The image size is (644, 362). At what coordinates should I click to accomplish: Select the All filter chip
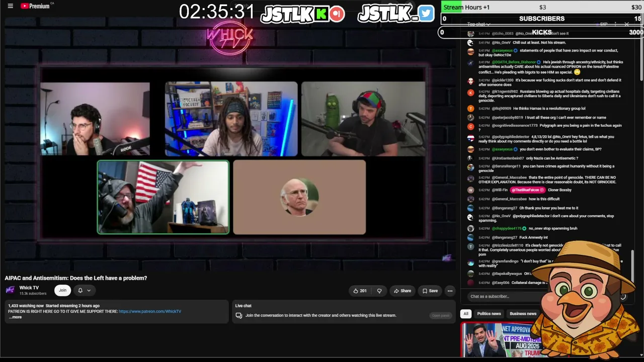point(466,314)
